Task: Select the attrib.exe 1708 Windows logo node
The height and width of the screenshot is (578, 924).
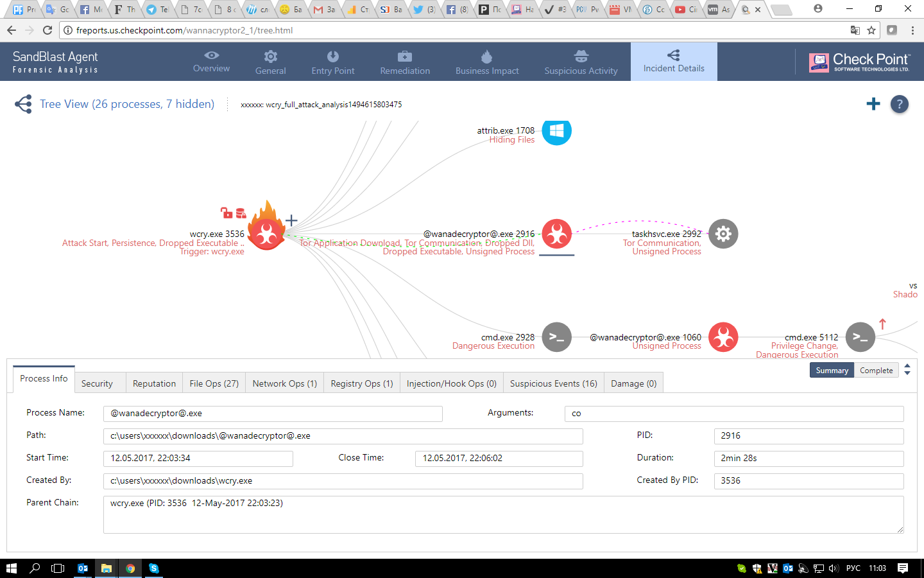Action: (557, 131)
